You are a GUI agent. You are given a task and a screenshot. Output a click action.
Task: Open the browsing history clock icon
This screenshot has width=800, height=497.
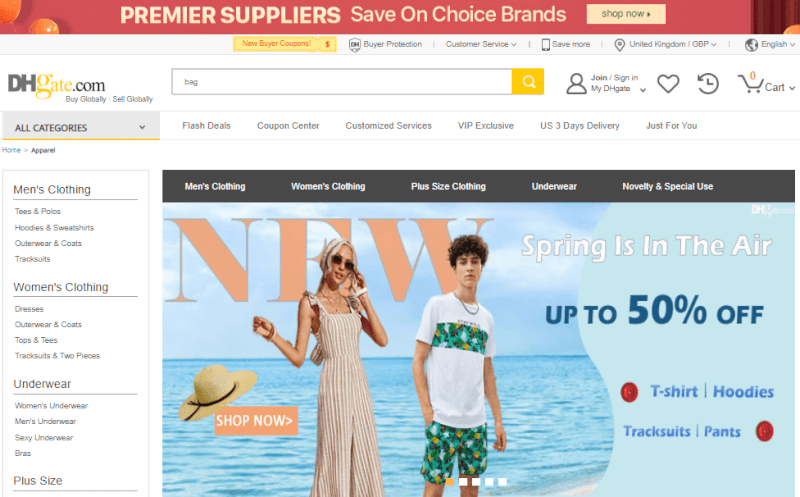[708, 84]
